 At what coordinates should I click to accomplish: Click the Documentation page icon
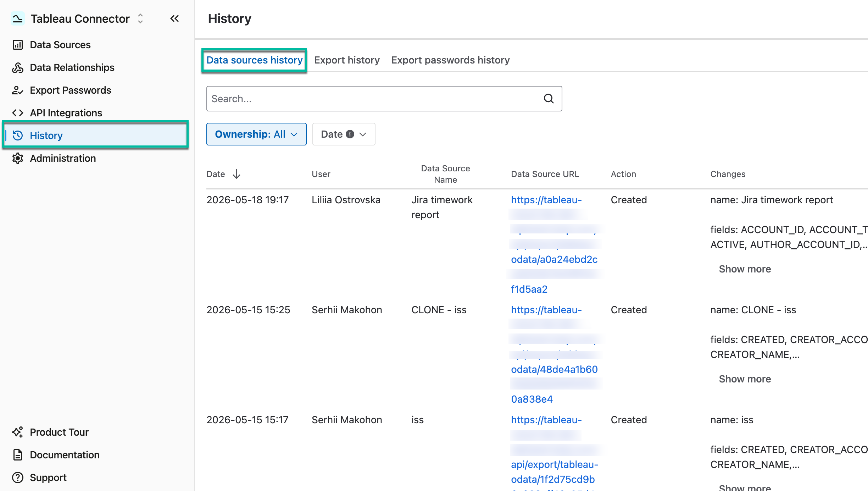pyautogui.click(x=18, y=455)
